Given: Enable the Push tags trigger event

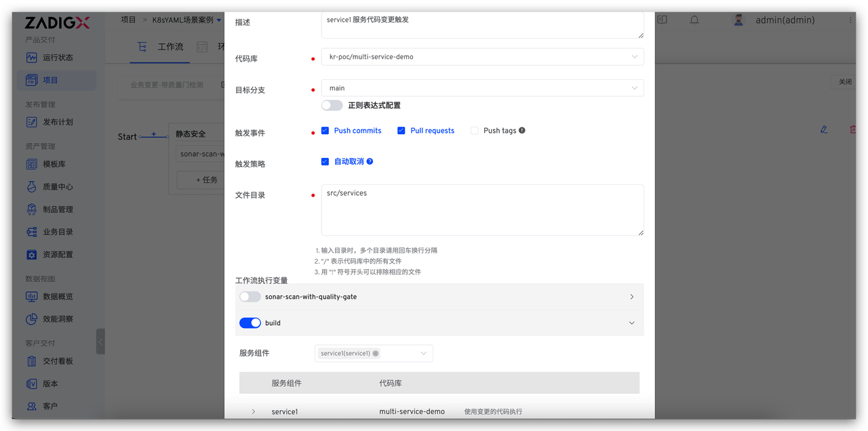Looking at the screenshot, I should coord(473,130).
